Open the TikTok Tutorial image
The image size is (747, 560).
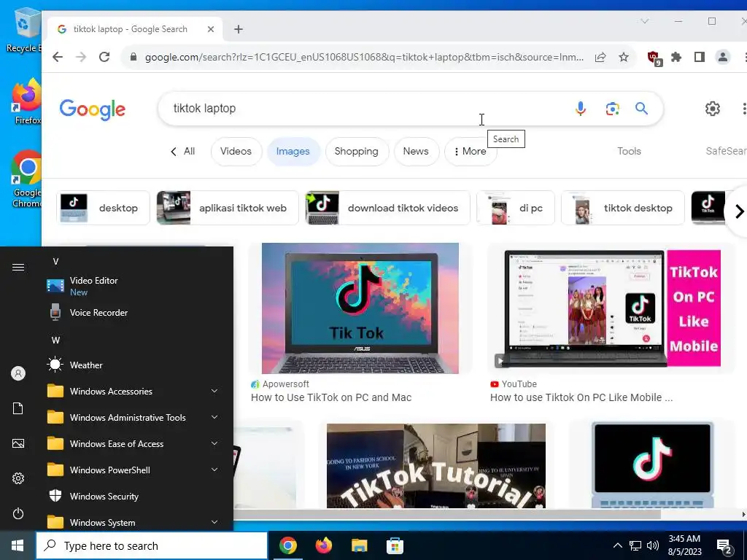(x=436, y=466)
